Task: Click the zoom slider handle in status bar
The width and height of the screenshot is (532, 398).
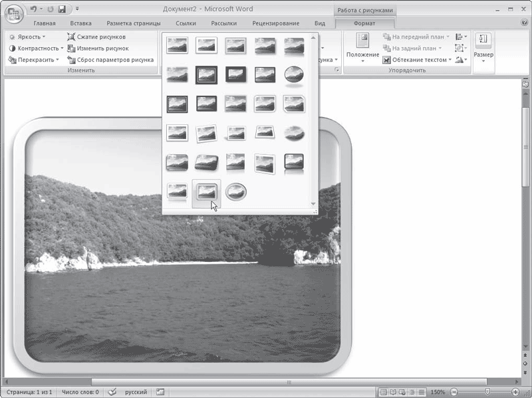Action: pyautogui.click(x=487, y=392)
